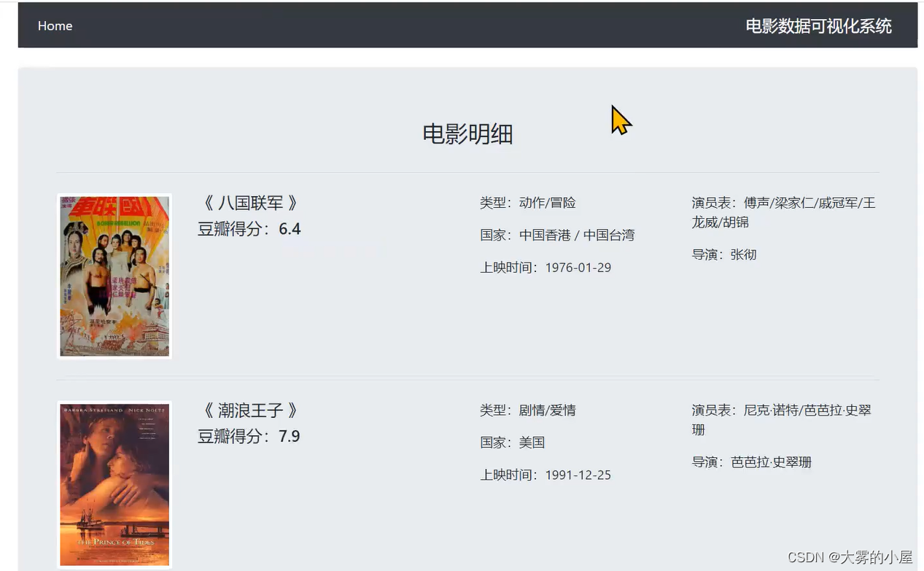Image resolution: width=924 pixels, height=571 pixels.
Task: Click the release date 1991-12-25
Action: pyautogui.click(x=578, y=475)
